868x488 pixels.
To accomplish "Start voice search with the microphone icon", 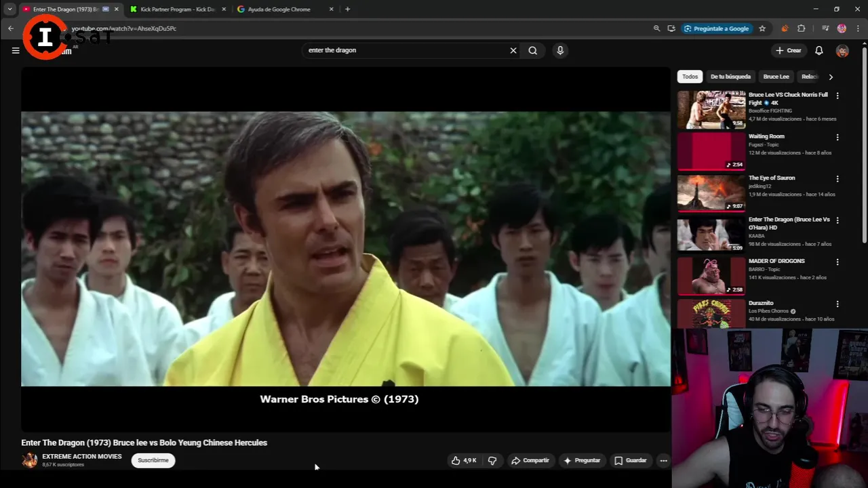I will coord(560,50).
